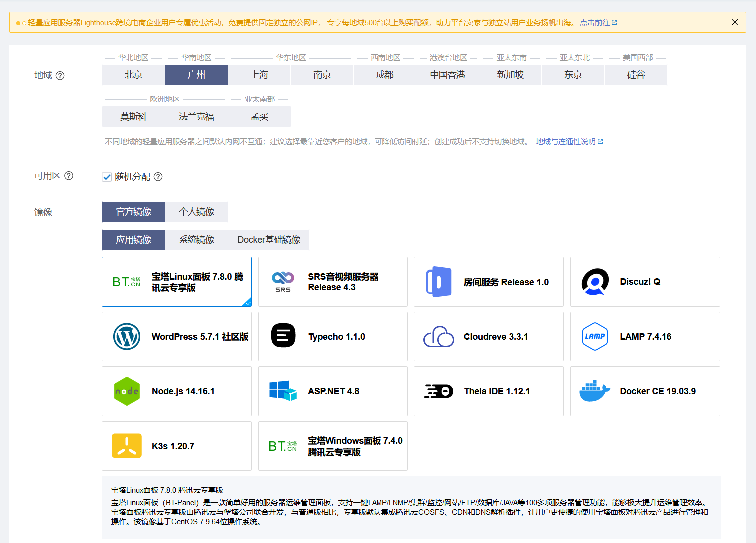Switch to the Docker基础镜像 tab
The width and height of the screenshot is (756, 543).
coord(269,240)
